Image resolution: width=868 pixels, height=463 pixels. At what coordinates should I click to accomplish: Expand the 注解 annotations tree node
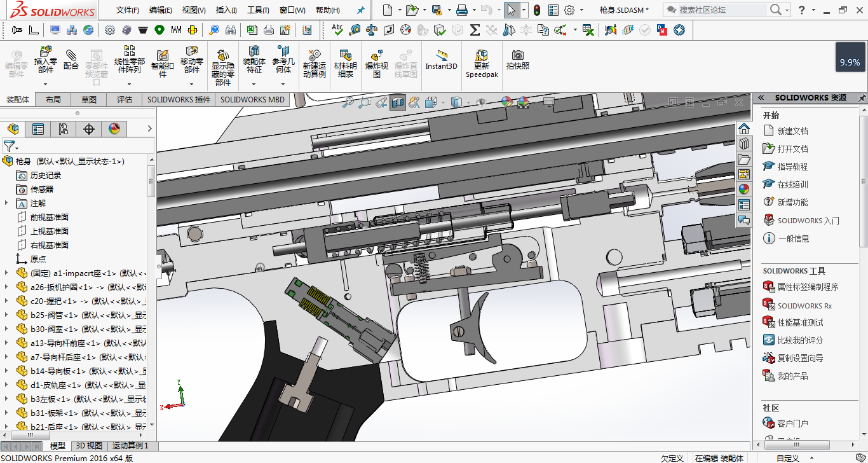click(x=6, y=204)
